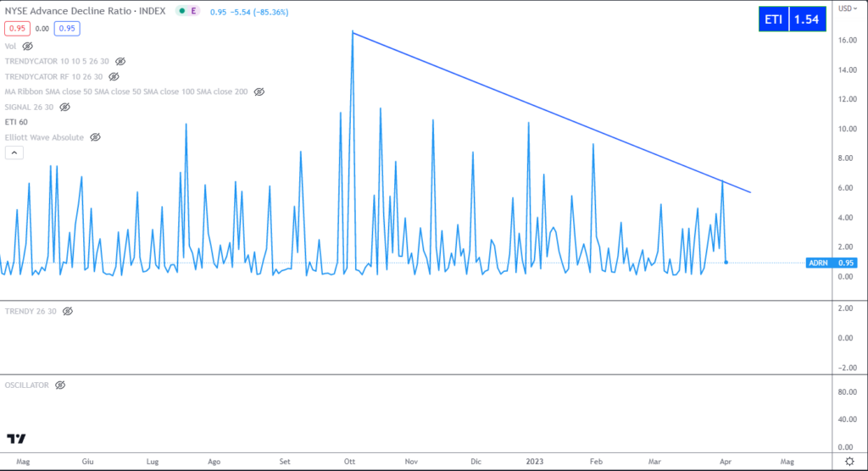This screenshot has width=868, height=471.
Task: Click the eye icon in TRENDY pane
Action: [68, 312]
